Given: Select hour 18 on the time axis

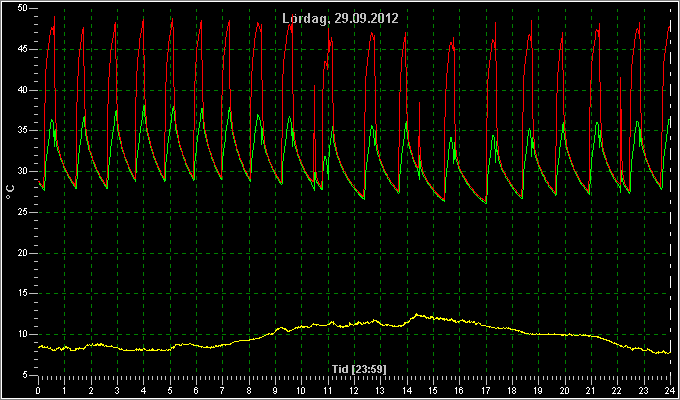Looking at the screenshot, I should click(512, 390).
